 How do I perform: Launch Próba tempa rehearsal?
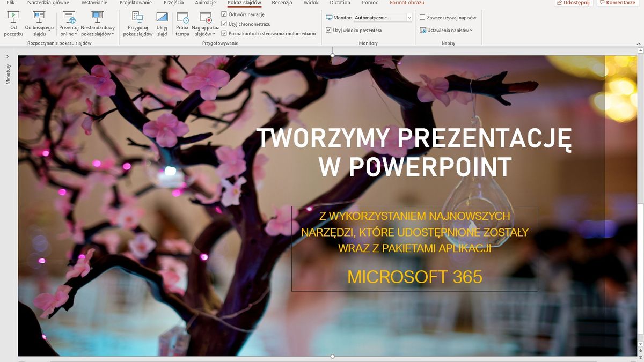[x=182, y=24]
